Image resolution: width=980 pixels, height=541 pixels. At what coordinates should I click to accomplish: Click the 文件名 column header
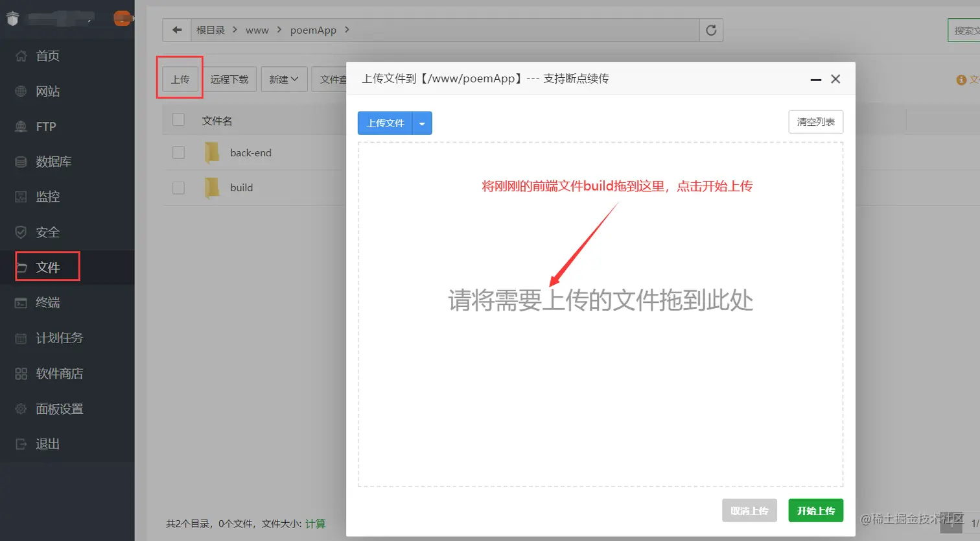[x=217, y=121]
